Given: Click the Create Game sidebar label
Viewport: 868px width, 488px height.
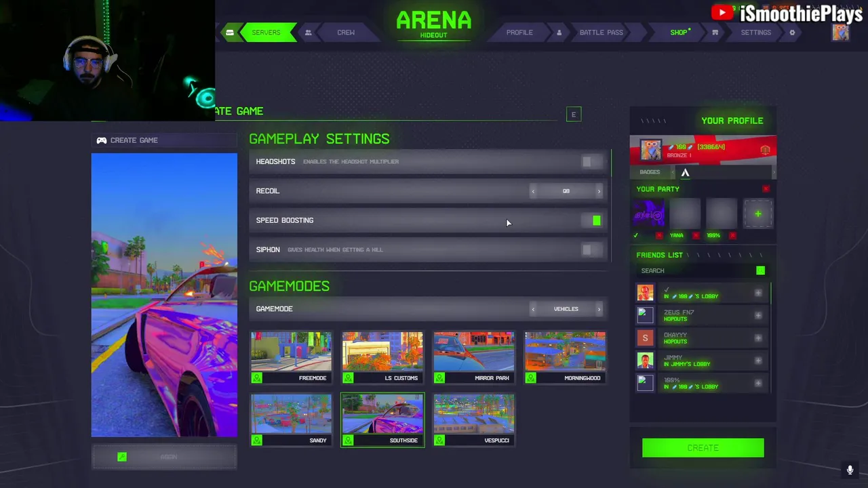Looking at the screenshot, I should tap(134, 140).
